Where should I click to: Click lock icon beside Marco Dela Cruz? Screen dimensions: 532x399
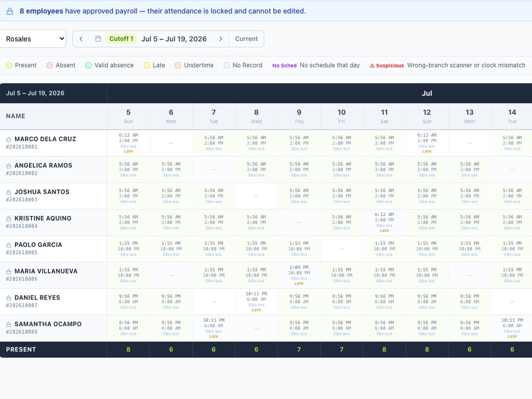(x=9, y=139)
